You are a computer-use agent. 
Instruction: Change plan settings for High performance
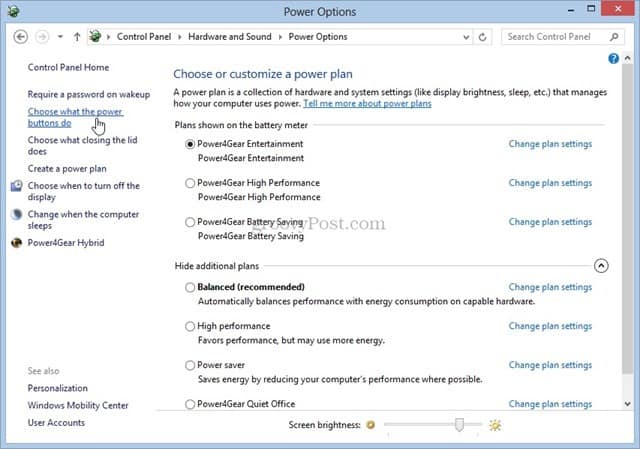(x=550, y=326)
